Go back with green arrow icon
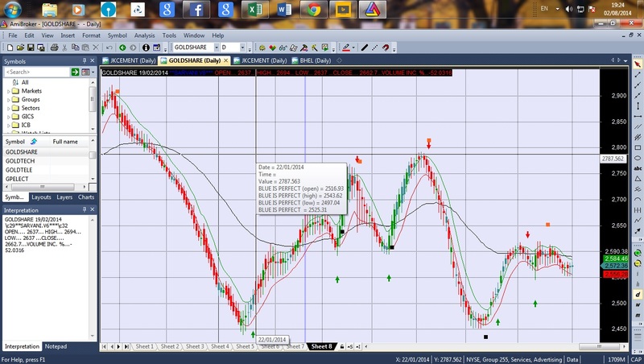Viewport: 644px width, 364px height. [122, 48]
